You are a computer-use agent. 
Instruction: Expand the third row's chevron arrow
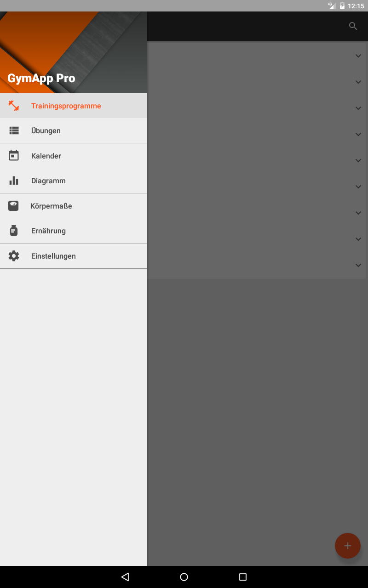(x=358, y=108)
